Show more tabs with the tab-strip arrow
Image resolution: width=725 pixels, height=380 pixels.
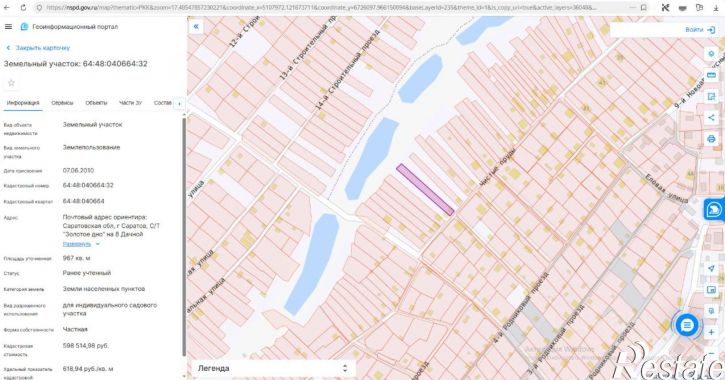pos(179,104)
